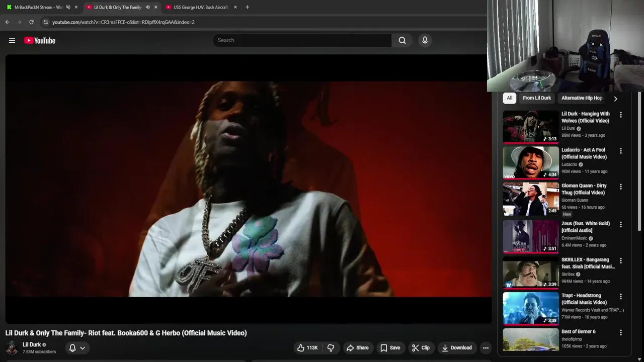This screenshot has height=362, width=644.
Task: Click the Riot feat. Booka600 video title
Action: [126, 333]
